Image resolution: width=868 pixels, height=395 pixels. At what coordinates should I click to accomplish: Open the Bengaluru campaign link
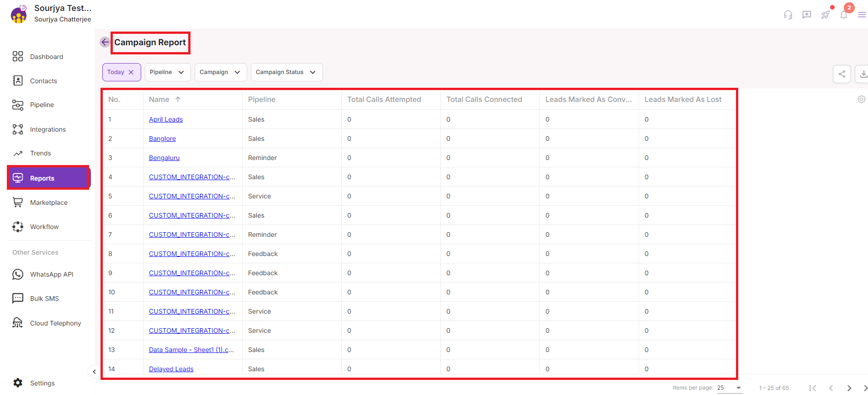[164, 158]
